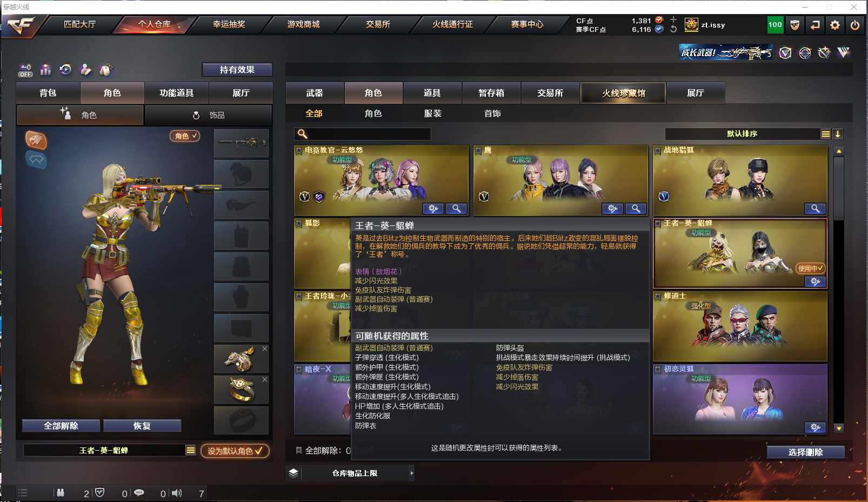The image size is (868, 502).
Task: Click the item search input field
Action: [x=363, y=134]
